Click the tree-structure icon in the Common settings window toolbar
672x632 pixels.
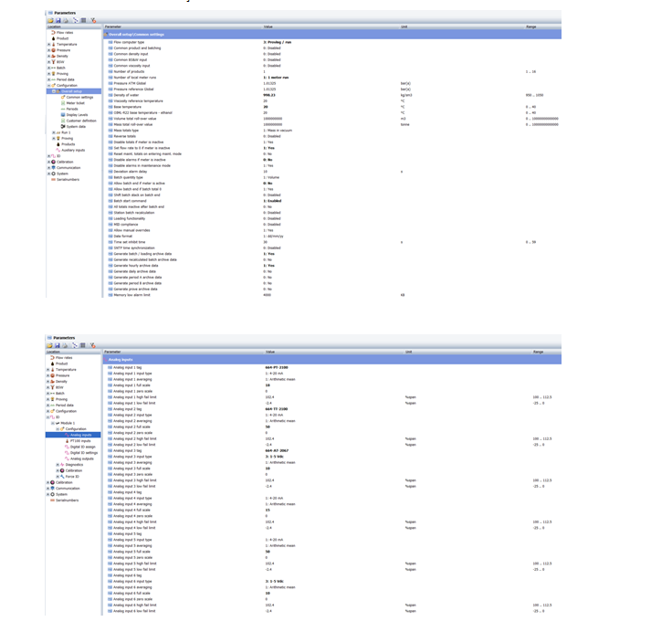[x=75, y=20]
